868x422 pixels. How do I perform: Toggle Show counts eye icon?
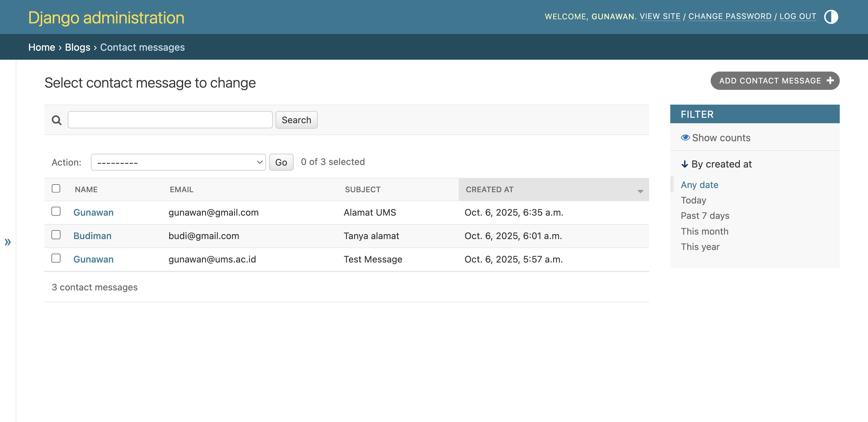pyautogui.click(x=685, y=137)
